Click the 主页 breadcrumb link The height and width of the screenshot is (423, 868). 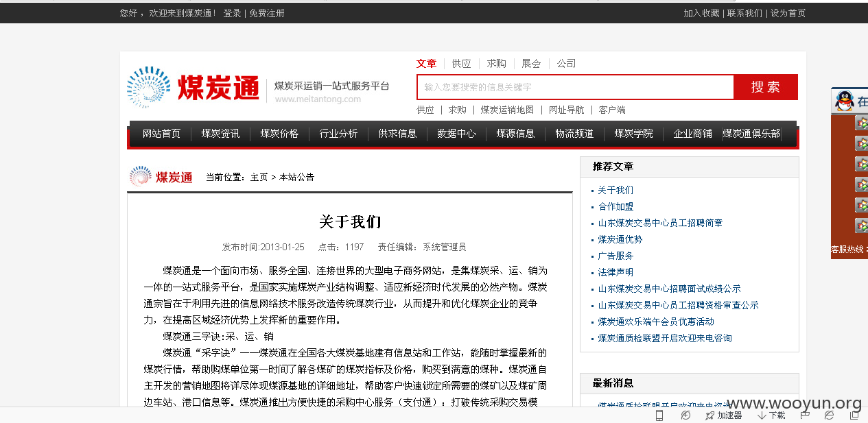tap(259, 177)
